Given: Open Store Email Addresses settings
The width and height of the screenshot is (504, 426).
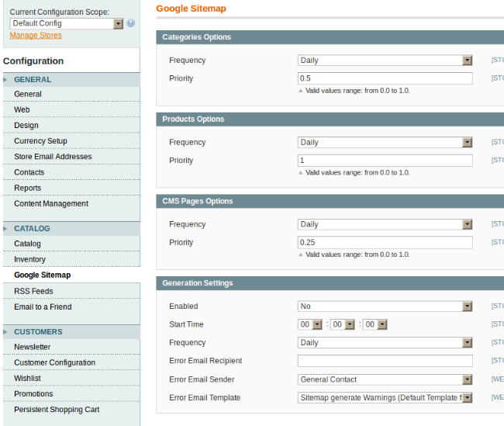Looking at the screenshot, I should click(71, 157).
